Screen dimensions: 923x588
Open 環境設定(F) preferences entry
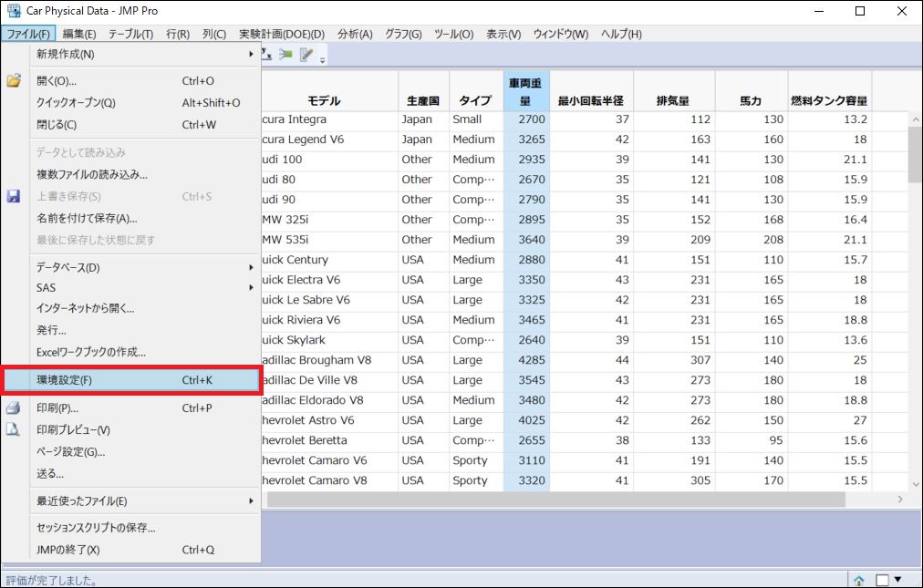point(131,380)
